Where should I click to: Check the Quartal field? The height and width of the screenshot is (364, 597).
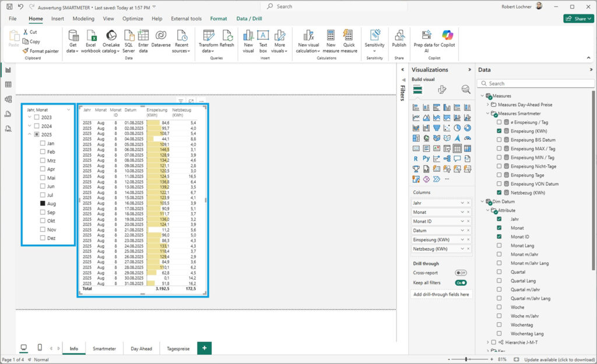[499, 272]
